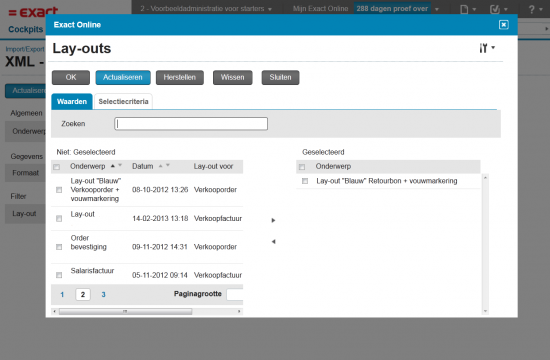
Task: Click the Wissen button
Action: (233, 77)
